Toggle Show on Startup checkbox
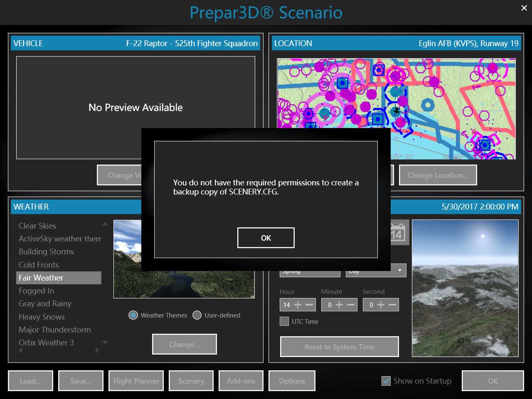The width and height of the screenshot is (532, 399). click(x=386, y=381)
